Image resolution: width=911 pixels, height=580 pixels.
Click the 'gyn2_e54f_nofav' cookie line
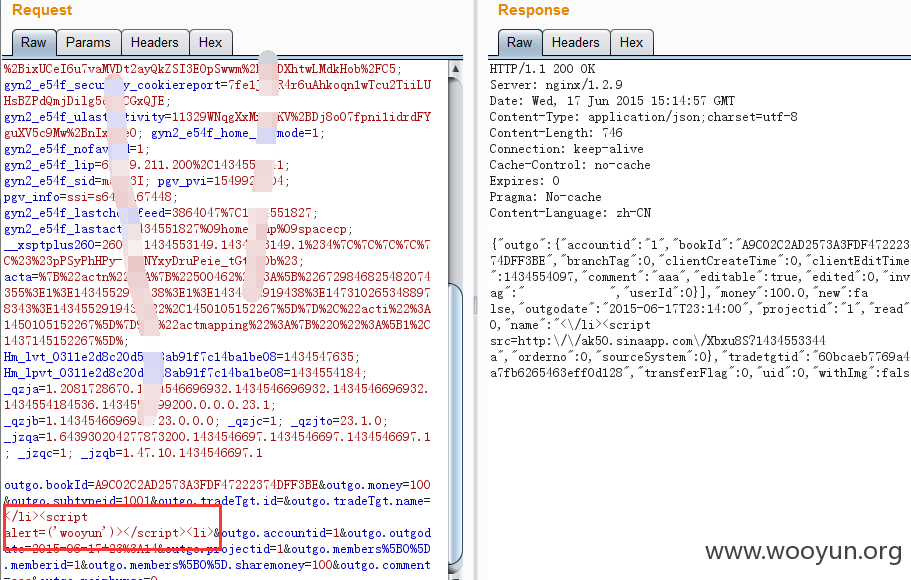(x=76, y=149)
